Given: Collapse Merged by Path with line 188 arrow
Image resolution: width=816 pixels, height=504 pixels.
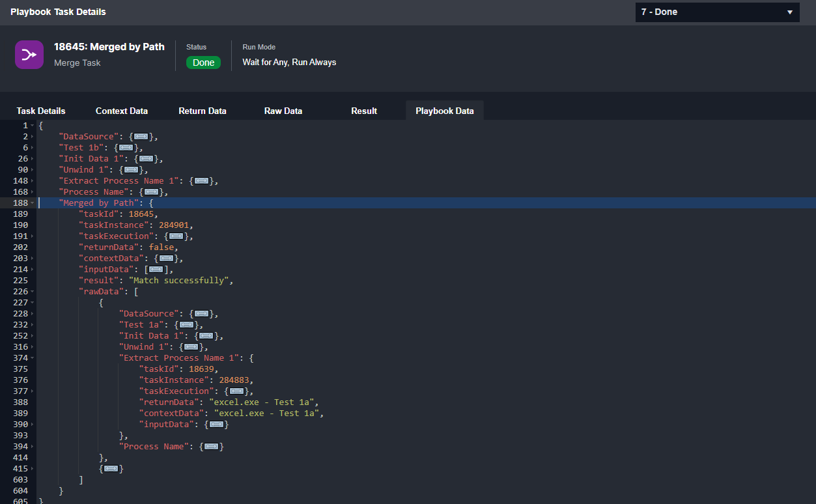Looking at the screenshot, I should (x=32, y=203).
